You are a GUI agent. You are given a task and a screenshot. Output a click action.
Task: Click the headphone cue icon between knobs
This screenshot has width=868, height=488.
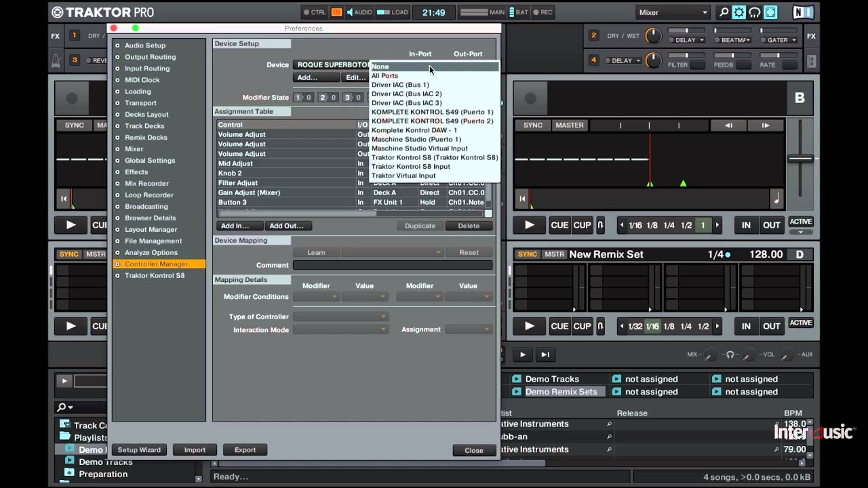(x=730, y=354)
